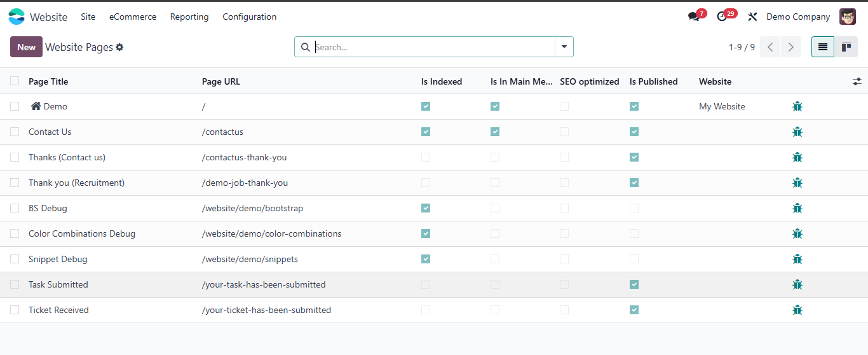Viewport: 868px width, 355px height.
Task: Click bug icon in Task Submitted row
Action: tap(797, 284)
